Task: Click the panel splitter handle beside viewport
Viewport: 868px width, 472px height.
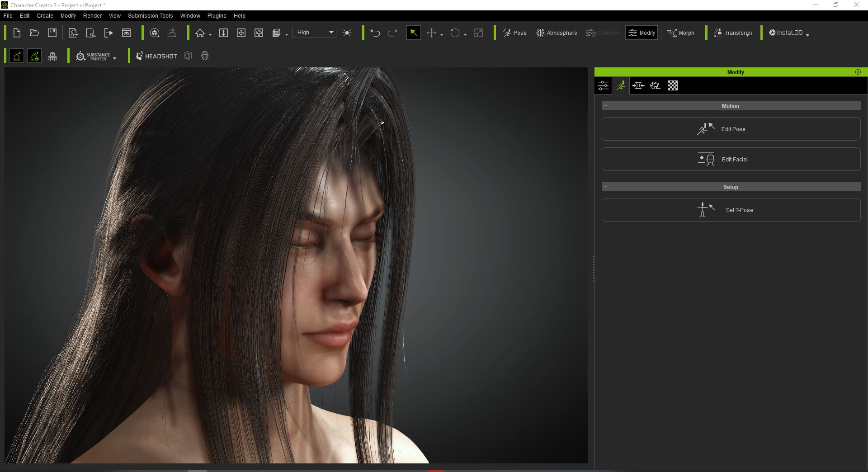Action: tap(593, 269)
